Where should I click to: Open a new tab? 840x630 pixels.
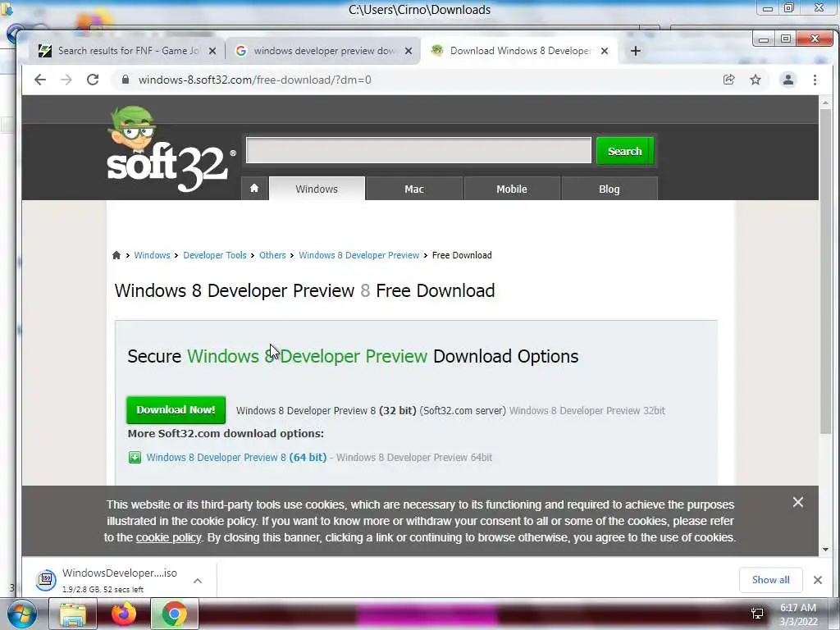636,51
